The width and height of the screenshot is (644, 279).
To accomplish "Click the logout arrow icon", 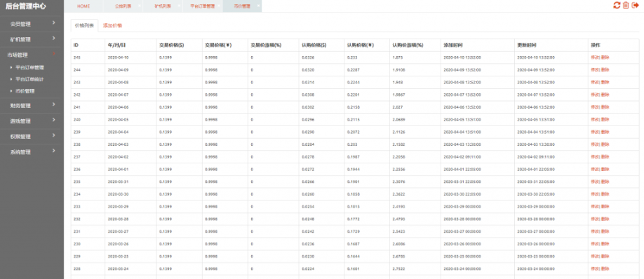I will pos(636,6).
